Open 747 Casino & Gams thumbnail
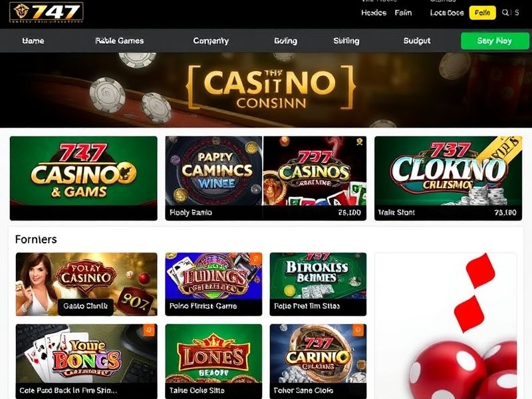 [x=84, y=178]
